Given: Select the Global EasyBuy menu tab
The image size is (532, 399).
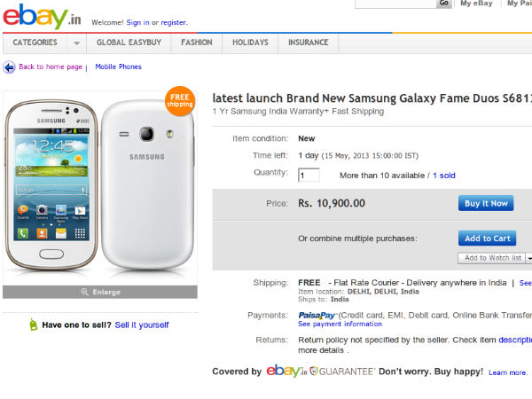Looking at the screenshot, I should click(x=129, y=43).
